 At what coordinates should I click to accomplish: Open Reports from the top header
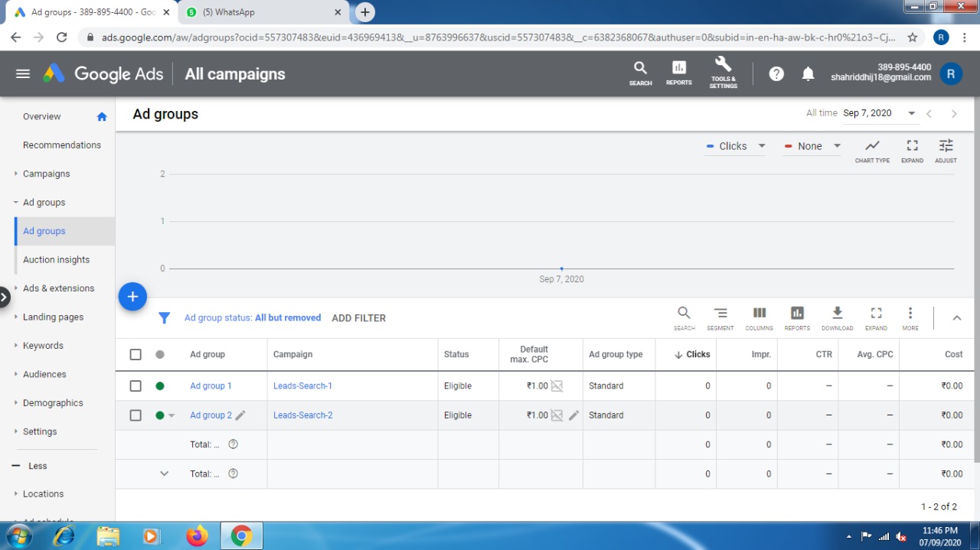click(x=678, y=73)
